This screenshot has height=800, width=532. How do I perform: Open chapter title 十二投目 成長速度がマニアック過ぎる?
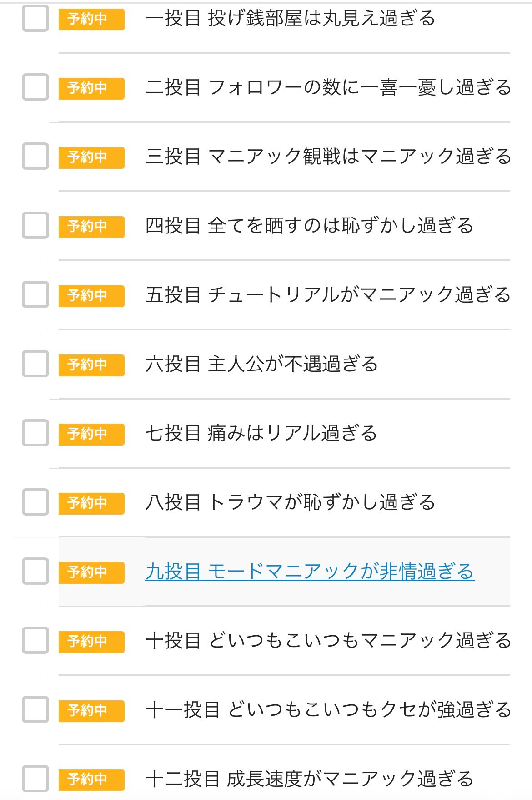click(309, 779)
